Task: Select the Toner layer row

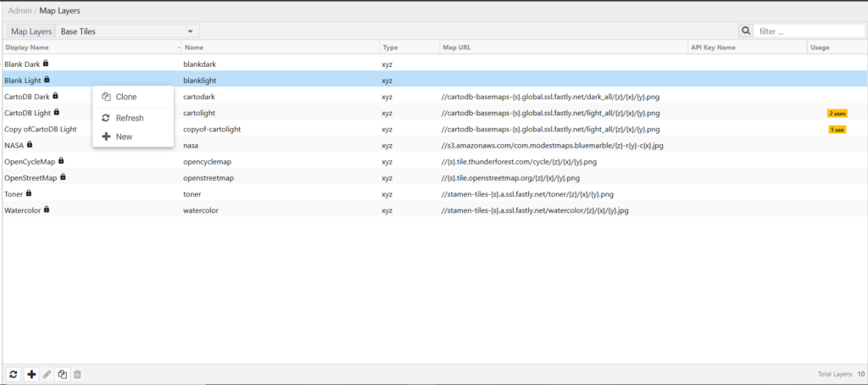Action: 433,194
